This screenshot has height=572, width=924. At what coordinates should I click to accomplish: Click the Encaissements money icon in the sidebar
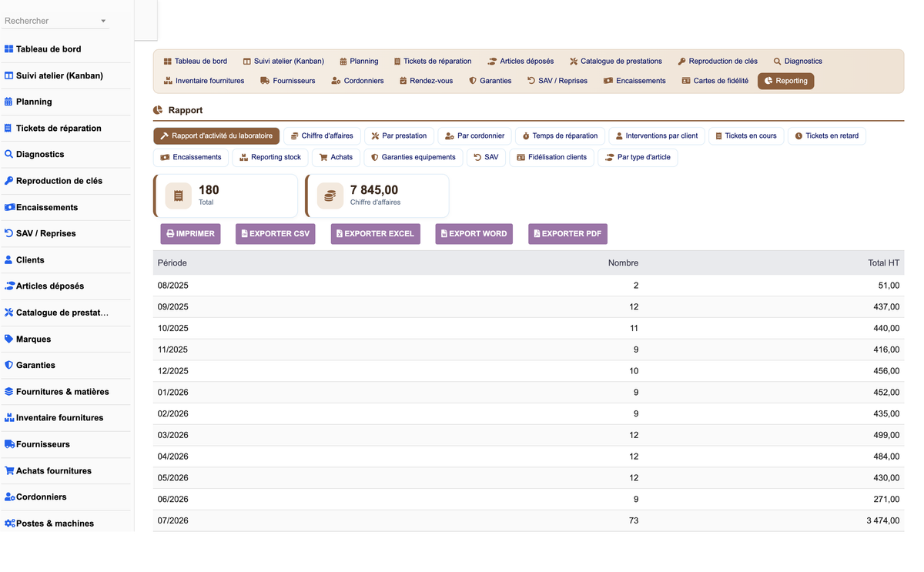pos(10,207)
